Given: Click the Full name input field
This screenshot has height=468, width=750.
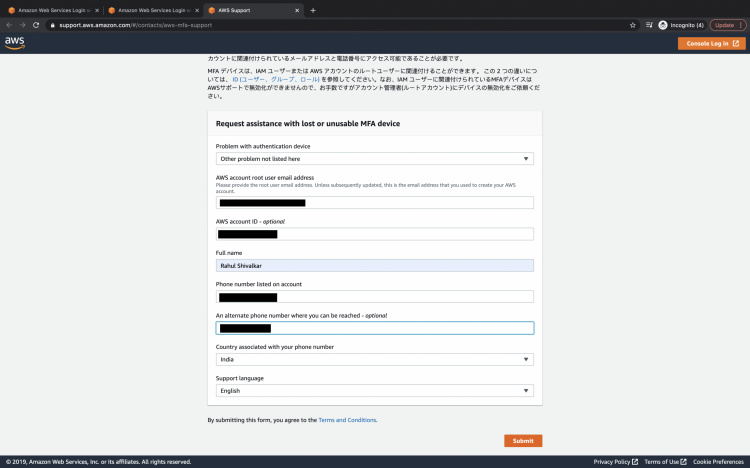Looking at the screenshot, I should [x=375, y=266].
